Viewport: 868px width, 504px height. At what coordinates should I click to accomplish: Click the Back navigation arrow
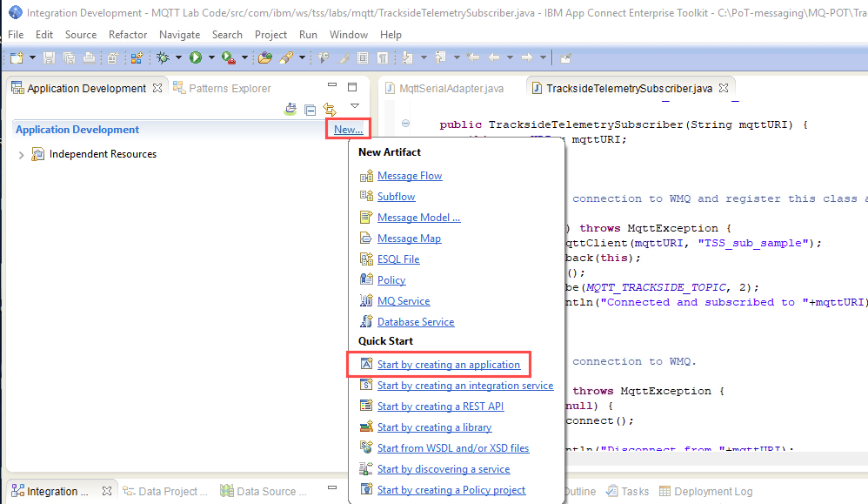[x=494, y=57]
